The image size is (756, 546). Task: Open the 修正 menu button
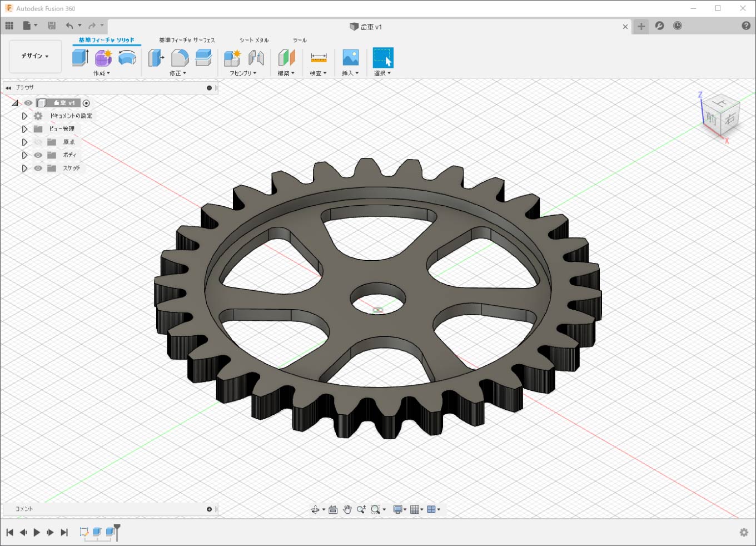click(178, 73)
